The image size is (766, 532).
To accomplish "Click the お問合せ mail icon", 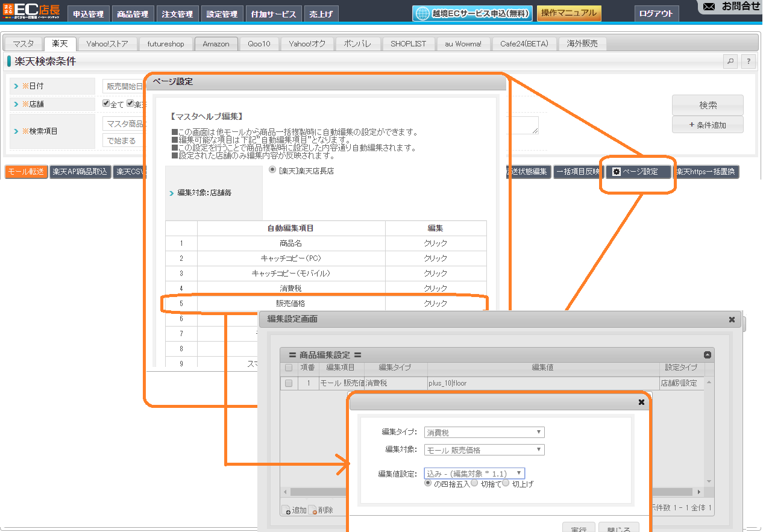I will 709,7.
